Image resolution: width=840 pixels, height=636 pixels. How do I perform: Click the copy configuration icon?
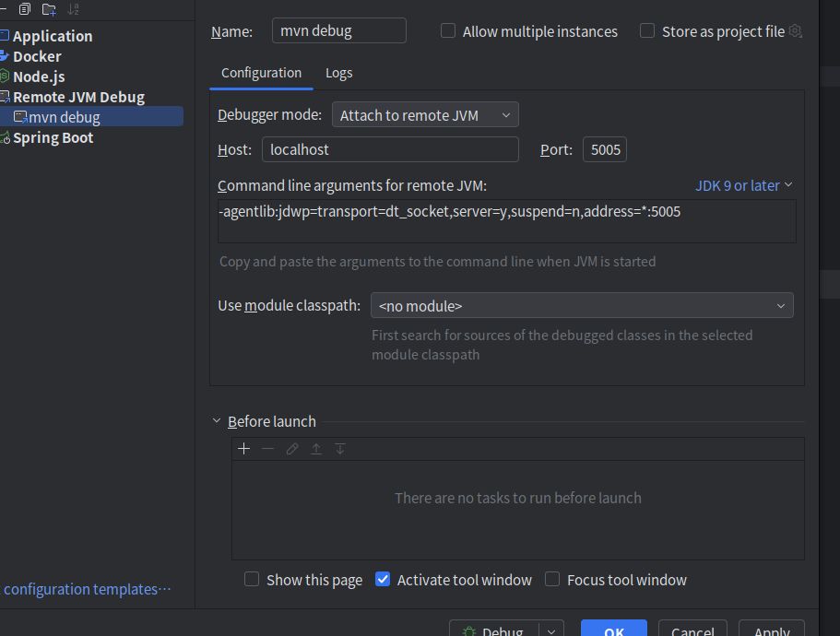click(x=25, y=9)
